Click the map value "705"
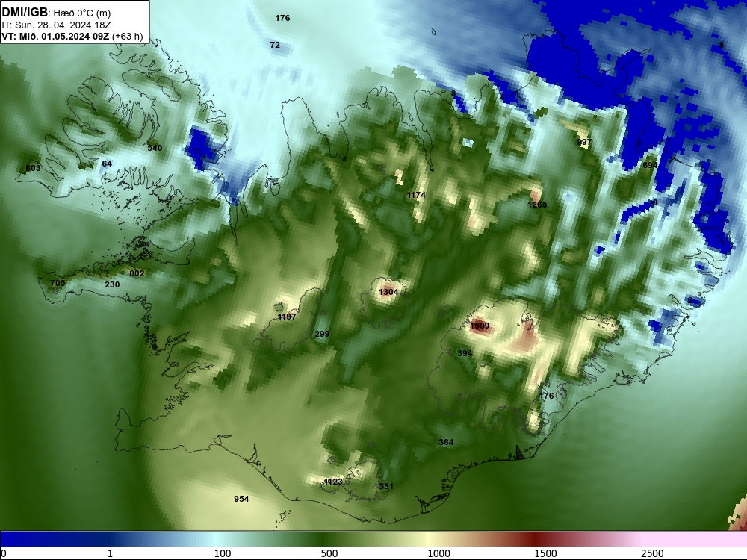 point(58,283)
